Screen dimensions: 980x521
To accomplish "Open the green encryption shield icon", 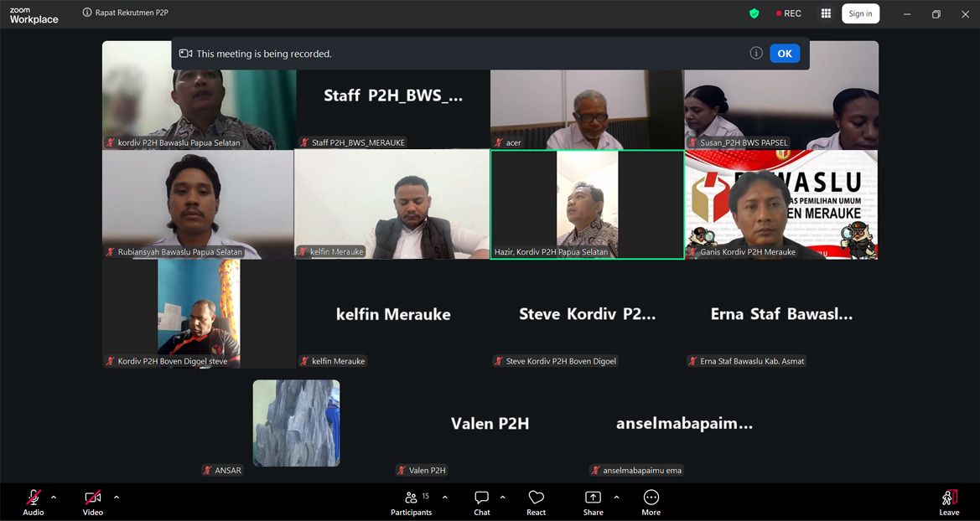I will [754, 13].
